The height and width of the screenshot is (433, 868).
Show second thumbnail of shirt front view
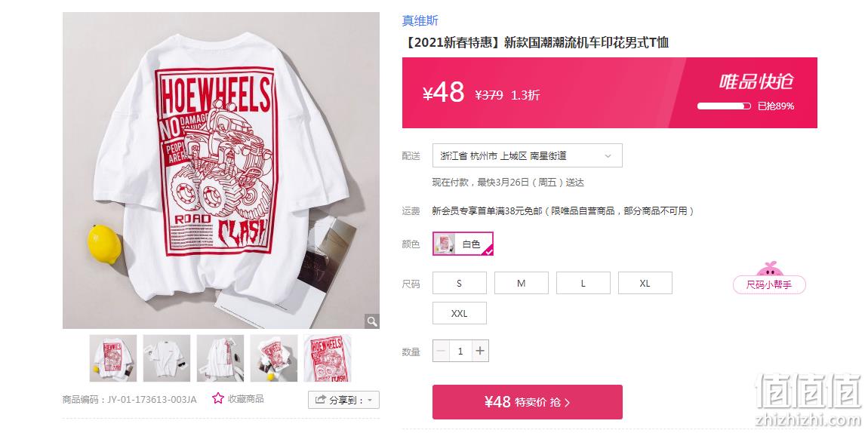[167, 358]
